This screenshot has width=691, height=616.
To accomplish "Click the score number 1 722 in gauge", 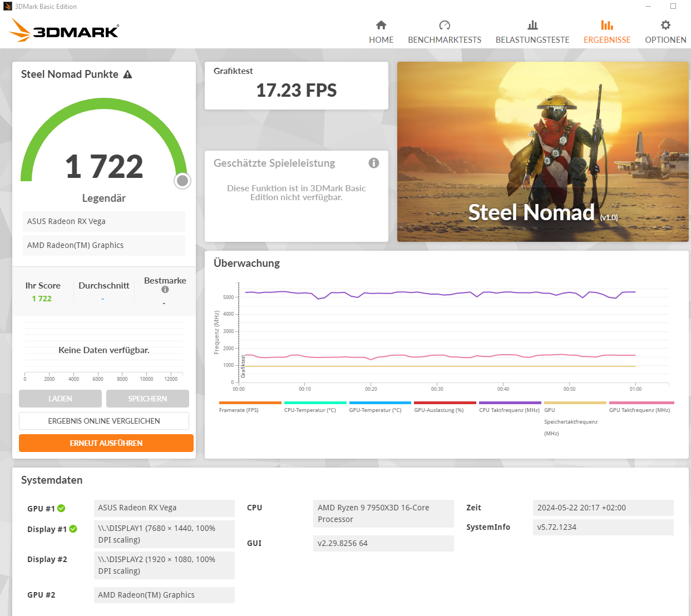I will tap(104, 166).
